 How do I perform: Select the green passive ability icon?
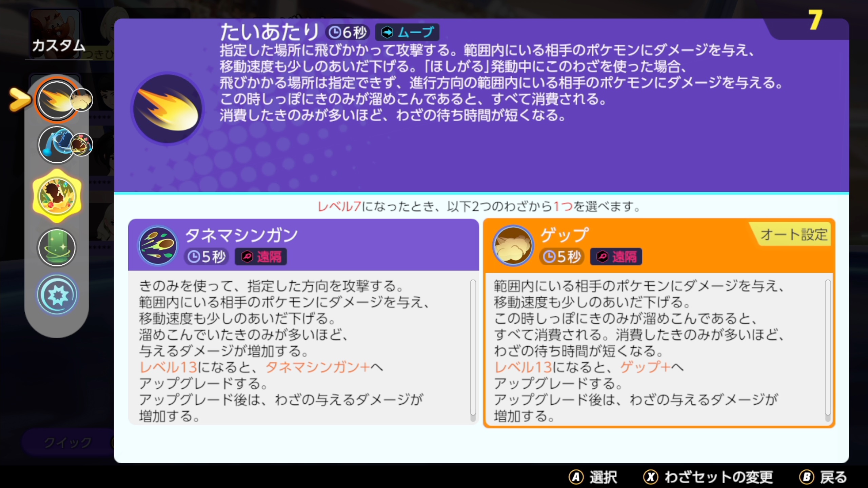coord(57,247)
